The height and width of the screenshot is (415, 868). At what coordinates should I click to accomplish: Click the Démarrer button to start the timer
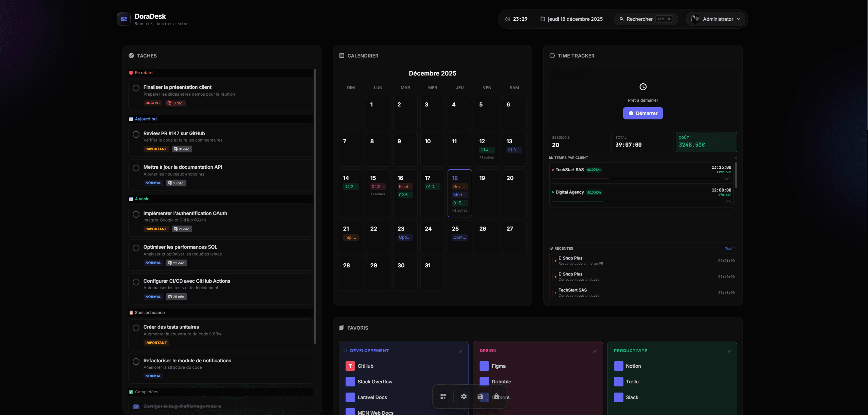(x=642, y=113)
